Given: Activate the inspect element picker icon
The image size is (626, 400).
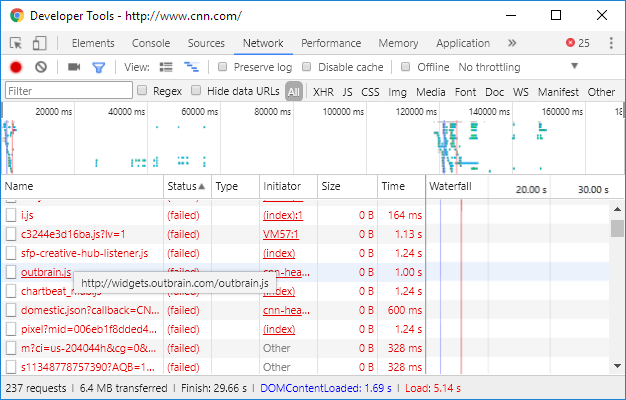Looking at the screenshot, I should pyautogui.click(x=16, y=43).
